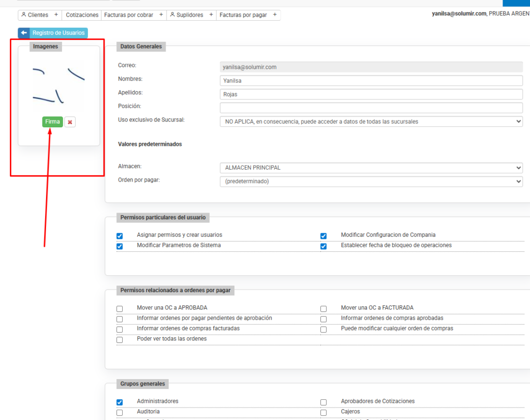
Task: Go to Clientes in the top menu
Action: pos(35,16)
